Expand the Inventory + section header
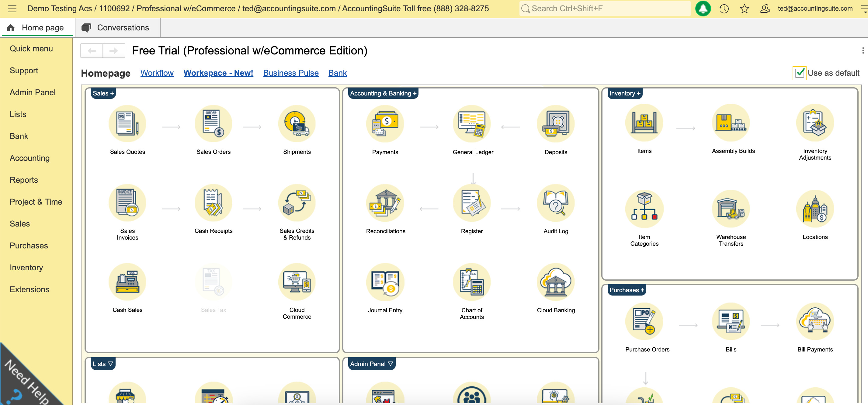 (x=624, y=93)
